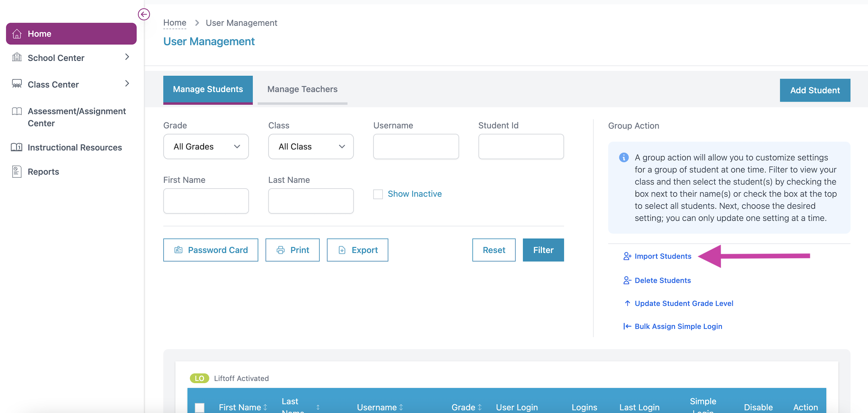Click the Logins column header
Image resolution: width=868 pixels, height=413 pixels.
[584, 407]
